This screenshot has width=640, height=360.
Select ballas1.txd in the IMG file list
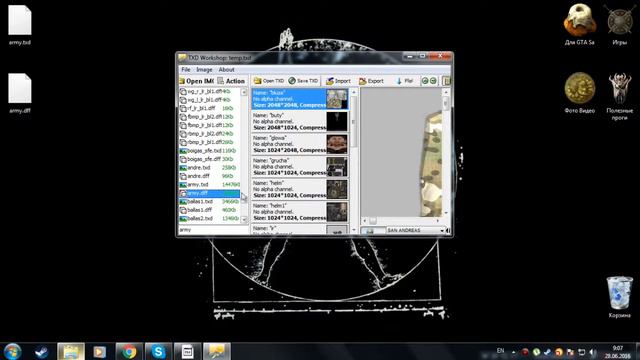209,202
